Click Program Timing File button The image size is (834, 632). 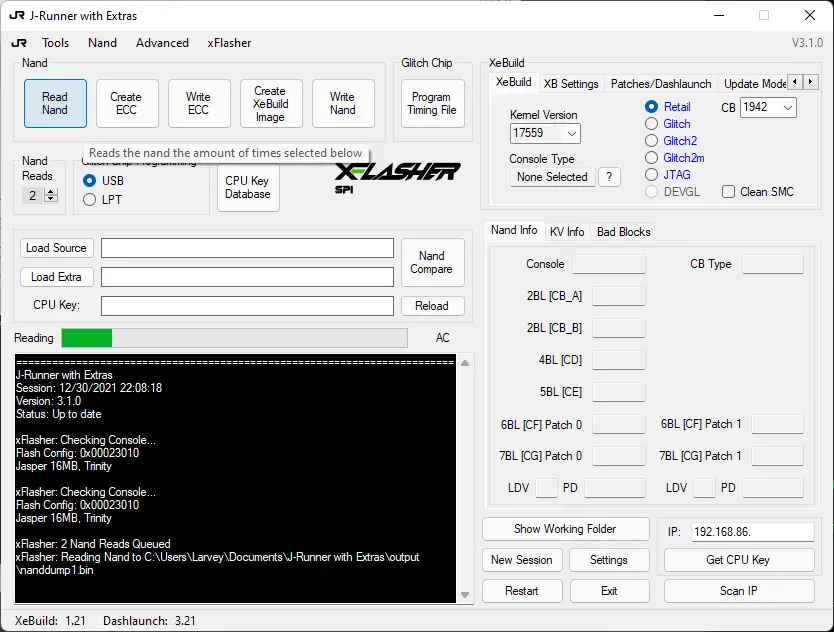[432, 103]
